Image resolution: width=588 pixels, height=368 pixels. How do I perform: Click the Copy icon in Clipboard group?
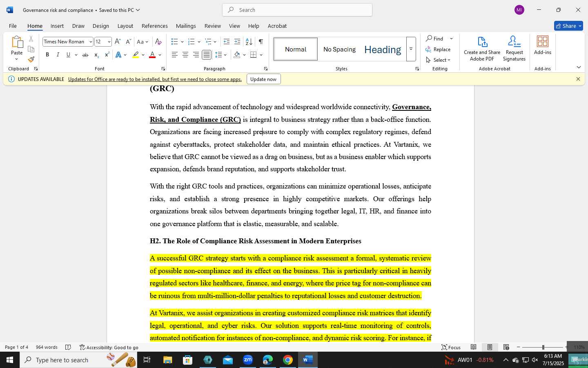coord(31,49)
